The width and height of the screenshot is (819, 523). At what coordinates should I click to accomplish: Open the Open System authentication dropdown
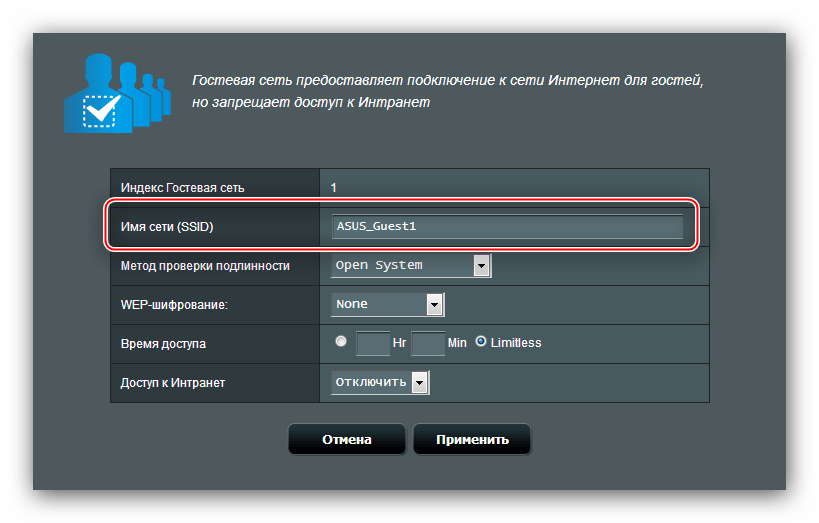pos(411,265)
